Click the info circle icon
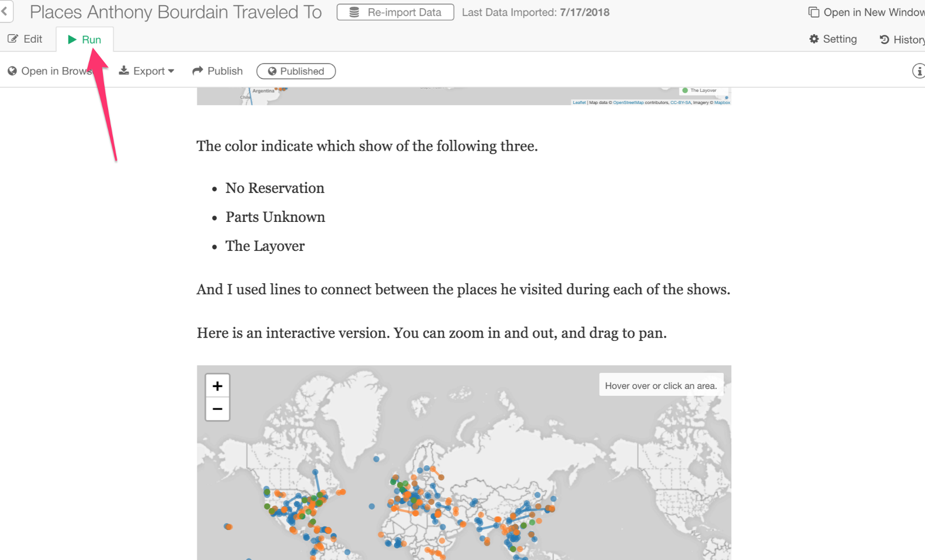The height and width of the screenshot is (560, 925). [x=918, y=71]
